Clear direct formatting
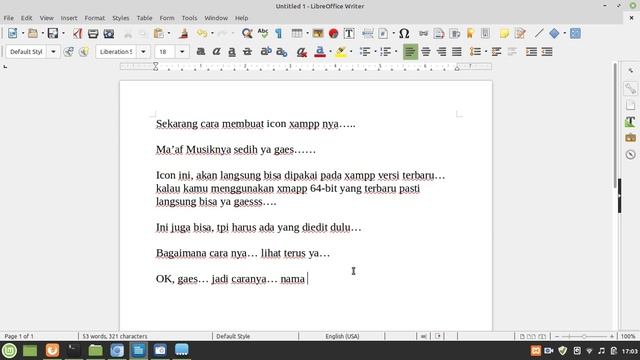This screenshot has width=640, height=360. (x=302, y=52)
